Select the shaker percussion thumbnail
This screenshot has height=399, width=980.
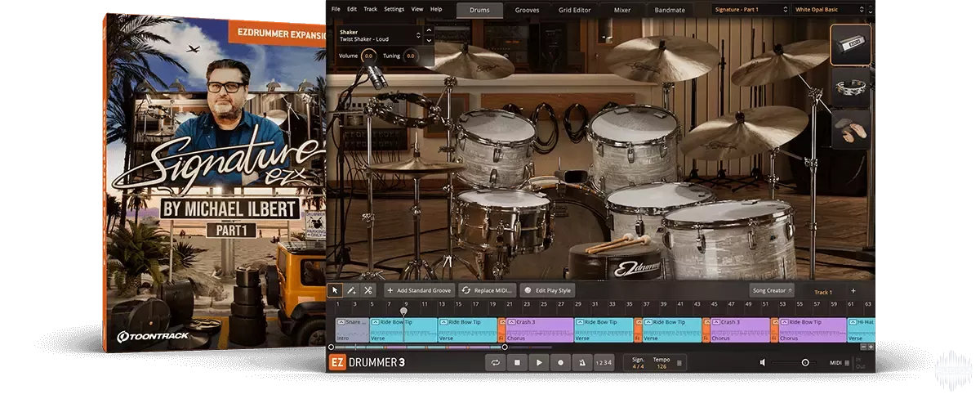pos(851,45)
